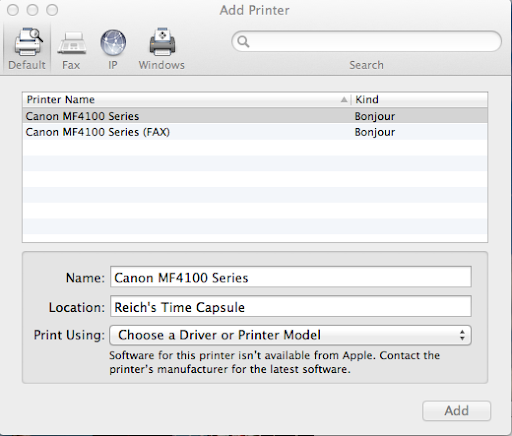512x436 pixels.
Task: Click the Windows tab label
Action: [162, 65]
